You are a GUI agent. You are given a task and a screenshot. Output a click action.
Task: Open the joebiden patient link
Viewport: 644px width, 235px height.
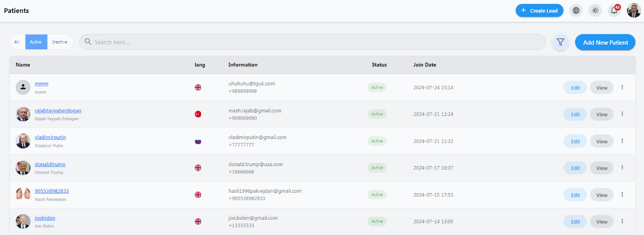45,218
